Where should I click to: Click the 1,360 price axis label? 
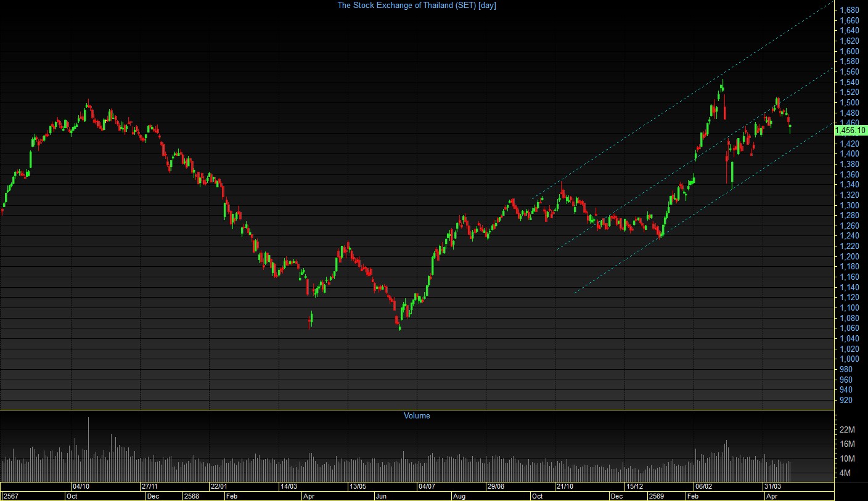850,174
